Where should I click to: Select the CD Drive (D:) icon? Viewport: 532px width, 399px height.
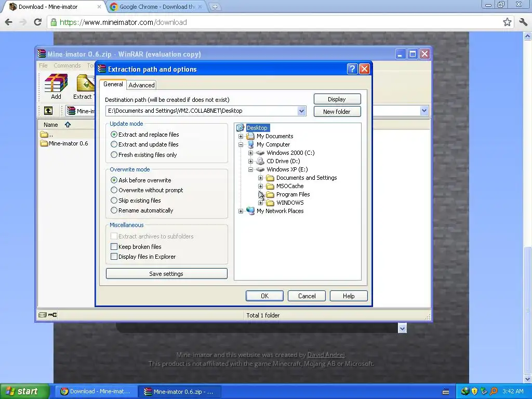pos(260,161)
